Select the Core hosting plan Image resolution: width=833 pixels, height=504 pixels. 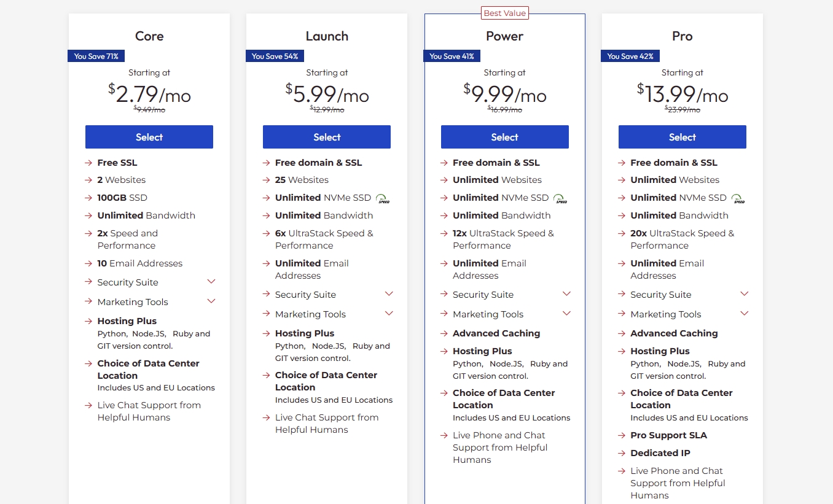point(149,137)
